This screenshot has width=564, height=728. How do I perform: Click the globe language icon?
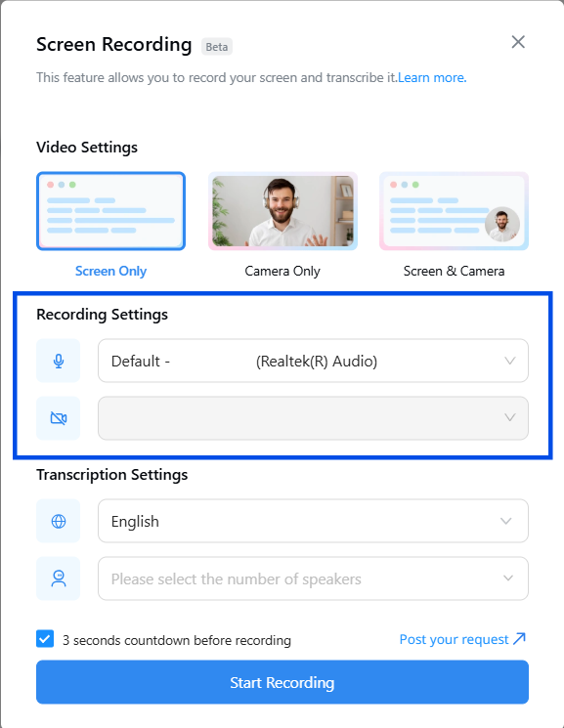(58, 521)
